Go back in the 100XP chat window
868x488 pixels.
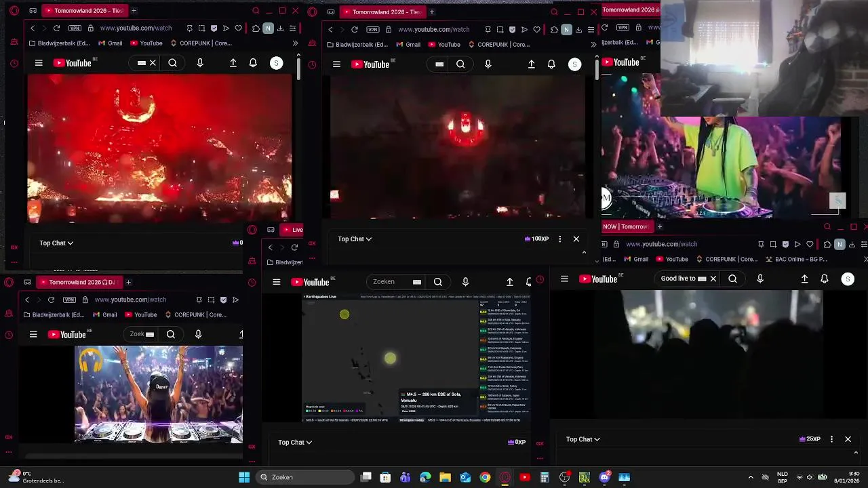330,30
